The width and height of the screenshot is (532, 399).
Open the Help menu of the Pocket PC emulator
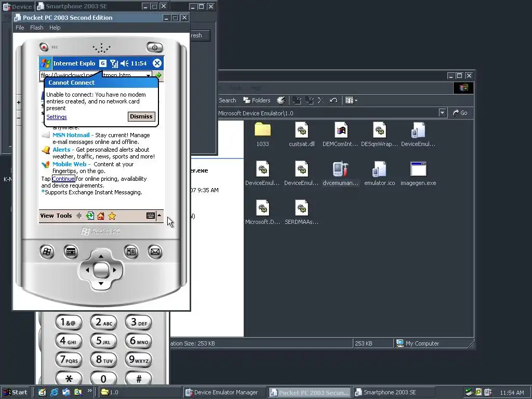tap(55, 28)
